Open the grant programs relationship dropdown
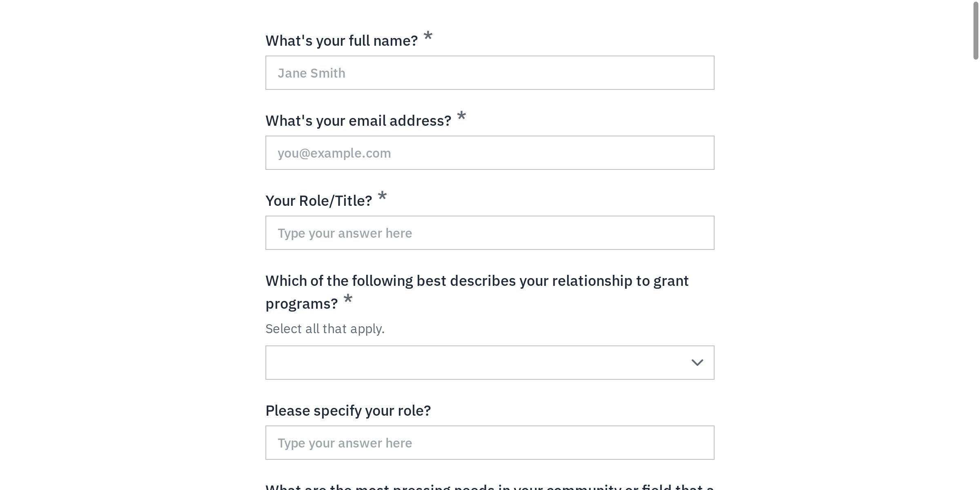Image resolution: width=980 pixels, height=490 pixels. pyautogui.click(x=490, y=362)
